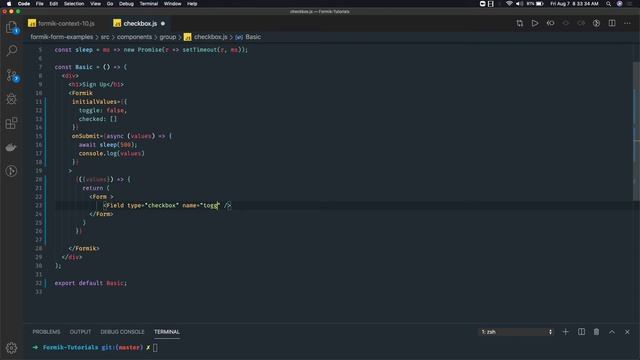Open the terminal selector dropdown 1: zsh

(516, 332)
